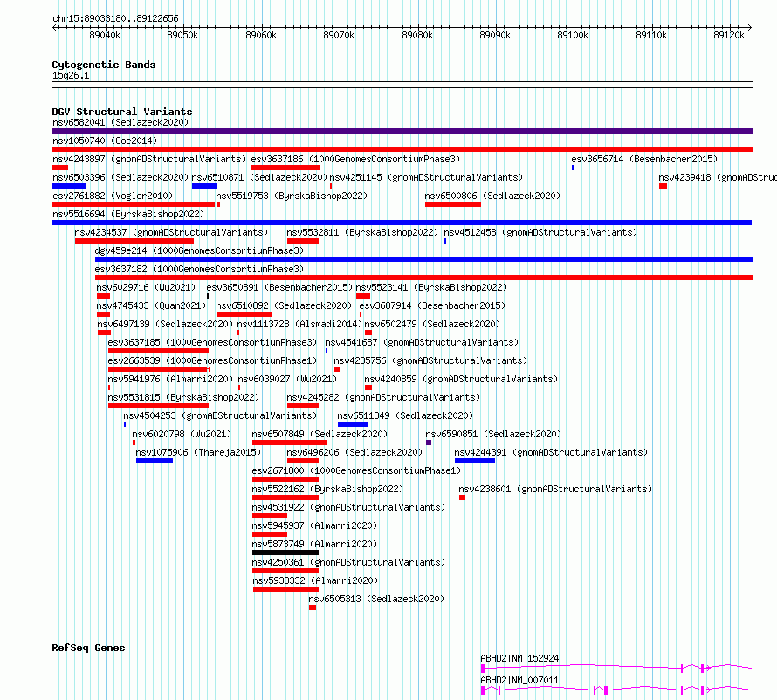
Task: Open the dgv459e214 variant label
Action: point(199,250)
